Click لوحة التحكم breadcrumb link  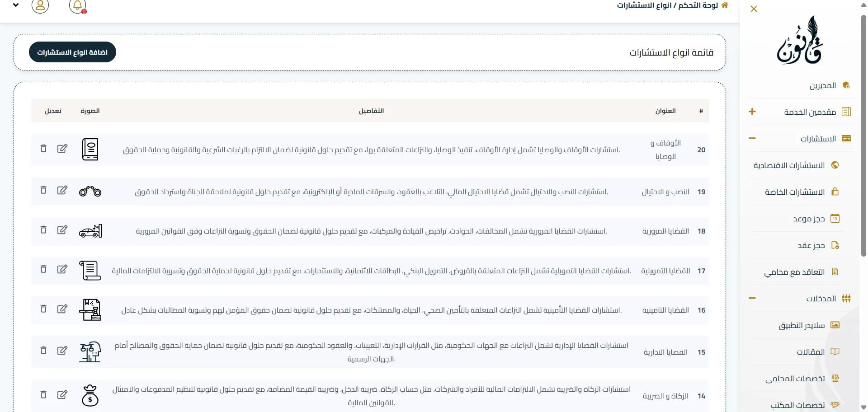(x=698, y=5)
